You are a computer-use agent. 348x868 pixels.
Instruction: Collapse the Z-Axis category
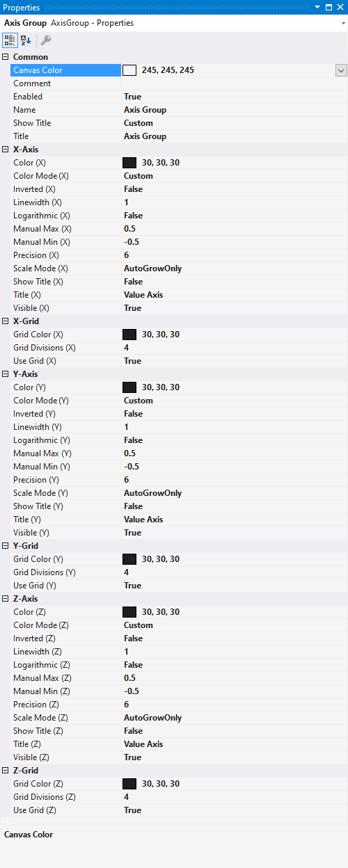click(6, 599)
